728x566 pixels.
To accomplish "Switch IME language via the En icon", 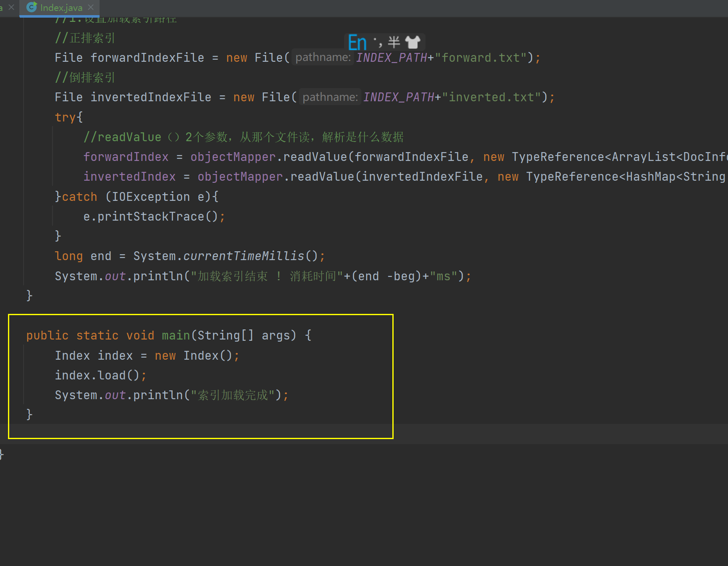I will tap(357, 42).
